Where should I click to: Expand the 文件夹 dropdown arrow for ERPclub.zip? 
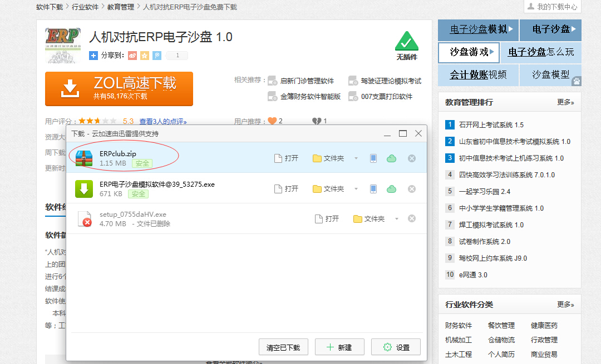(x=356, y=158)
